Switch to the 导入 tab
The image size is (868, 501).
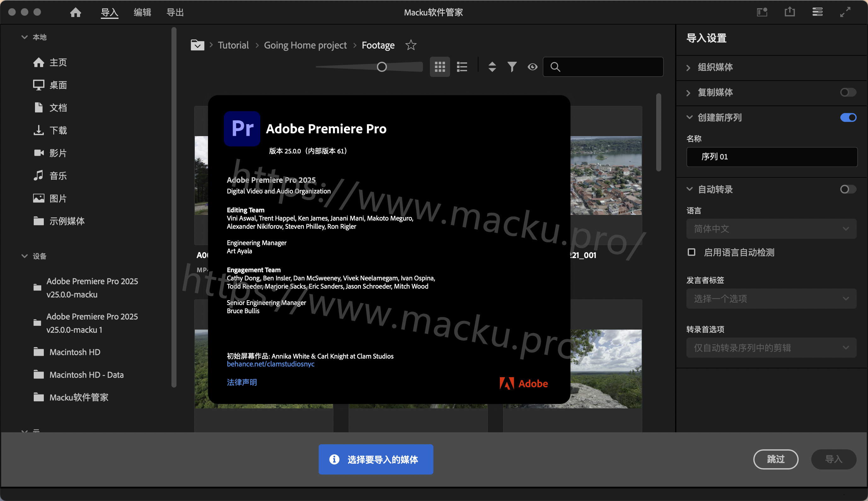point(109,12)
